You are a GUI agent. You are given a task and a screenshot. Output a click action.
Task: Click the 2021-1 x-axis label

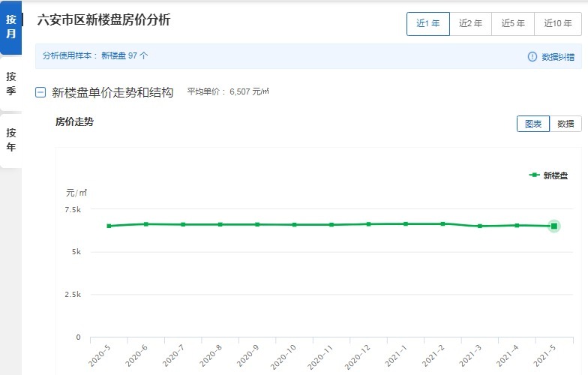point(396,355)
